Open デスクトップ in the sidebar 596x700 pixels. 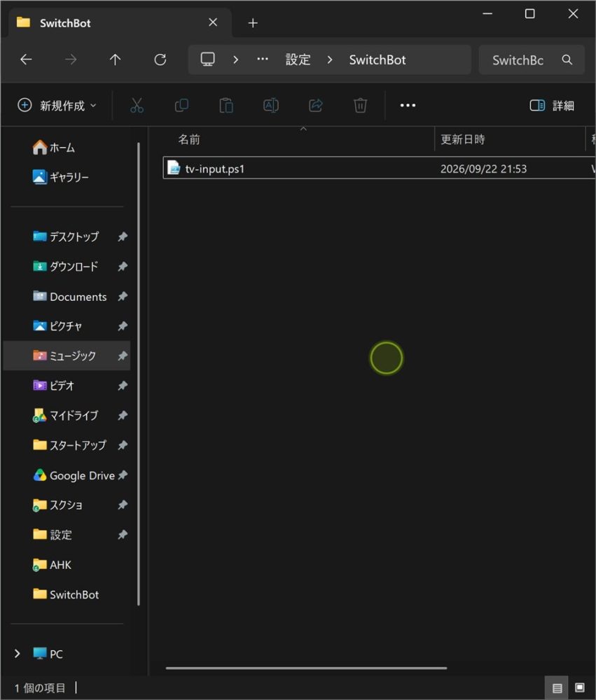tap(67, 237)
